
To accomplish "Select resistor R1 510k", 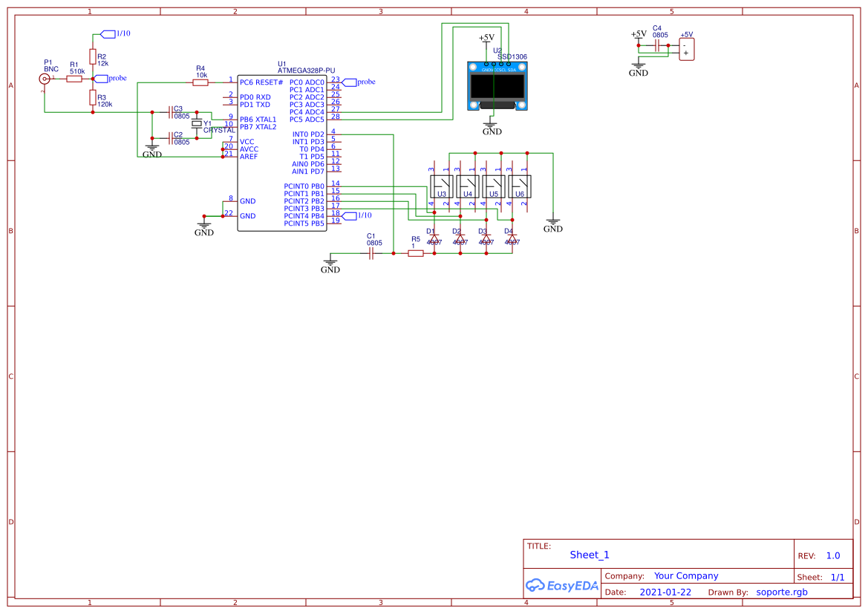I will click(74, 78).
